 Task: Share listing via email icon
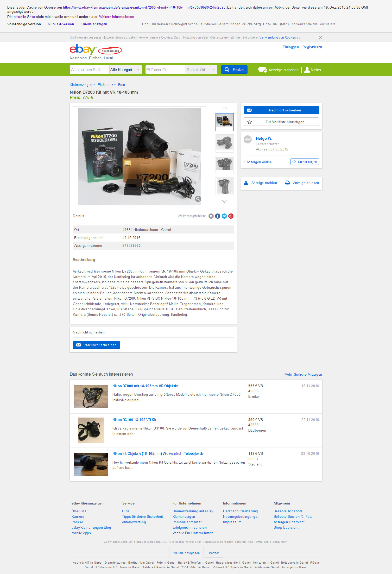point(211,216)
